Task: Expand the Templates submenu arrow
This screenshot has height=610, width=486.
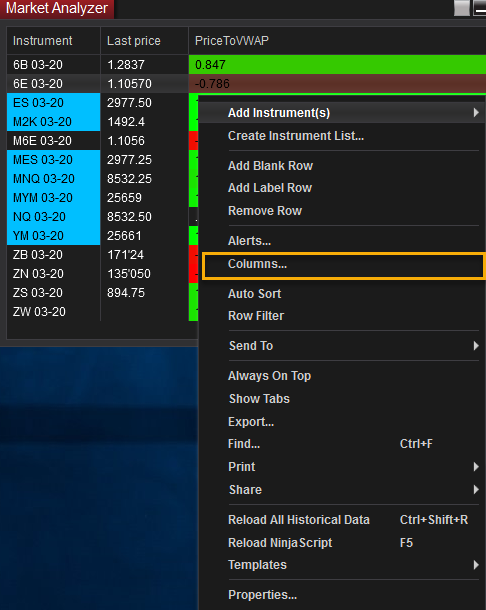Action: (x=476, y=565)
